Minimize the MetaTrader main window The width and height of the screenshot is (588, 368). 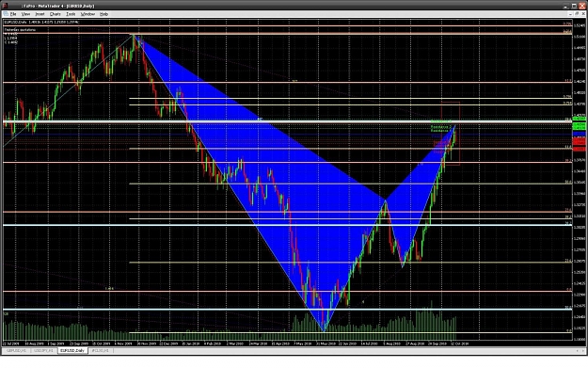pyautogui.click(x=566, y=6)
